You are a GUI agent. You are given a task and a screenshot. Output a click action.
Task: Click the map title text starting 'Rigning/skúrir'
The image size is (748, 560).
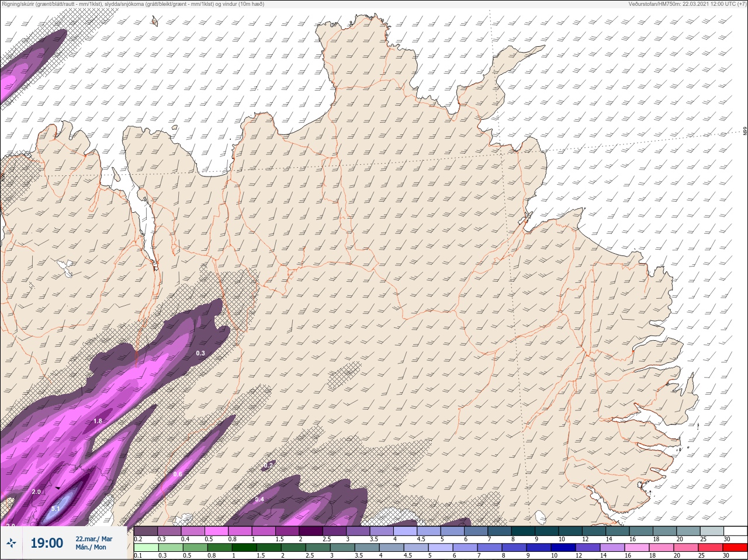pos(133,4)
